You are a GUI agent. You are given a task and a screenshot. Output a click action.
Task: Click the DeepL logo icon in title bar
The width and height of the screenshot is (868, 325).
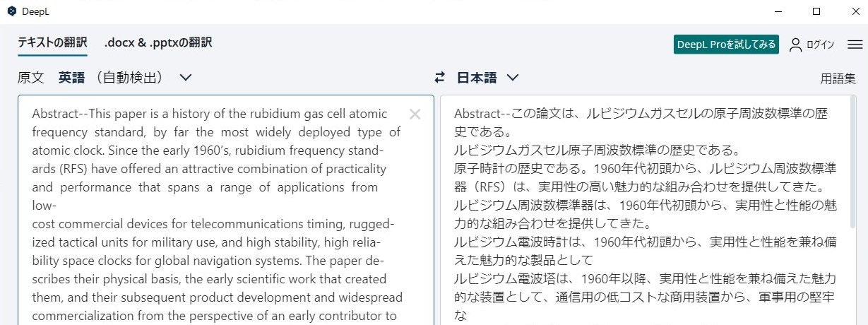(x=11, y=11)
